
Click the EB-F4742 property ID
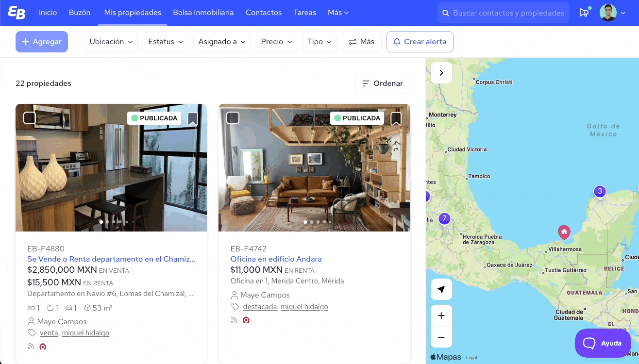point(249,248)
